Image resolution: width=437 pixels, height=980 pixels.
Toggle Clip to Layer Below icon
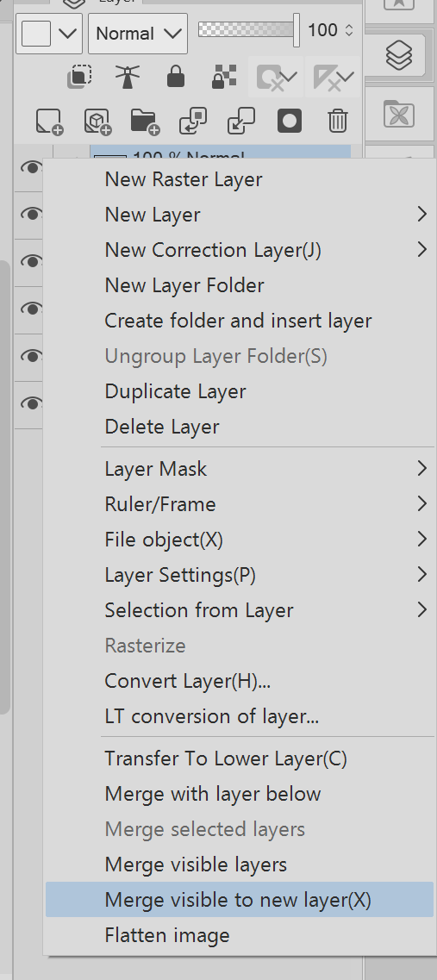[79, 78]
